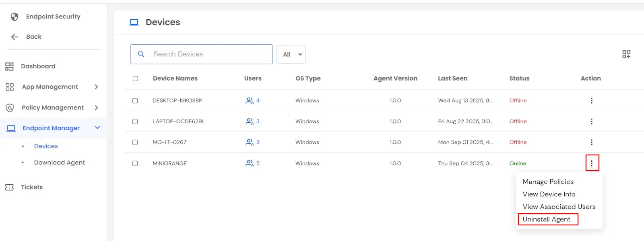Select View Device Info in the action menu
644x241 pixels.
coord(549,194)
